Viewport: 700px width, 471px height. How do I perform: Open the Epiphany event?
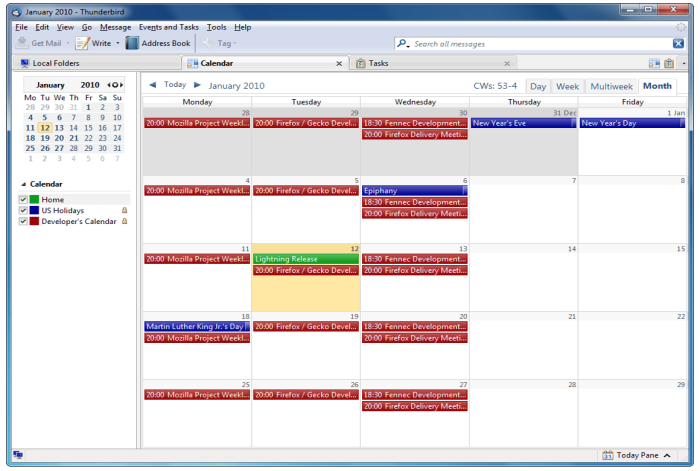[x=415, y=191]
